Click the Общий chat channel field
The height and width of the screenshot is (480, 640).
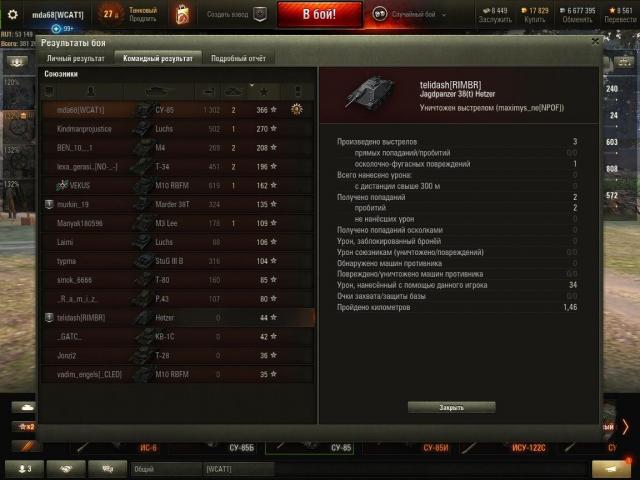[166, 469]
